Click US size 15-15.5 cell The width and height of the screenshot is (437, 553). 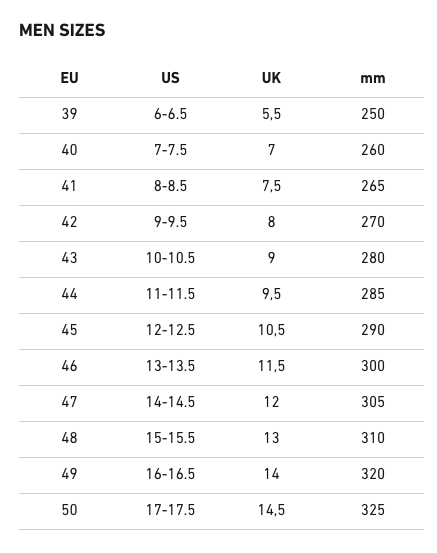(x=170, y=438)
